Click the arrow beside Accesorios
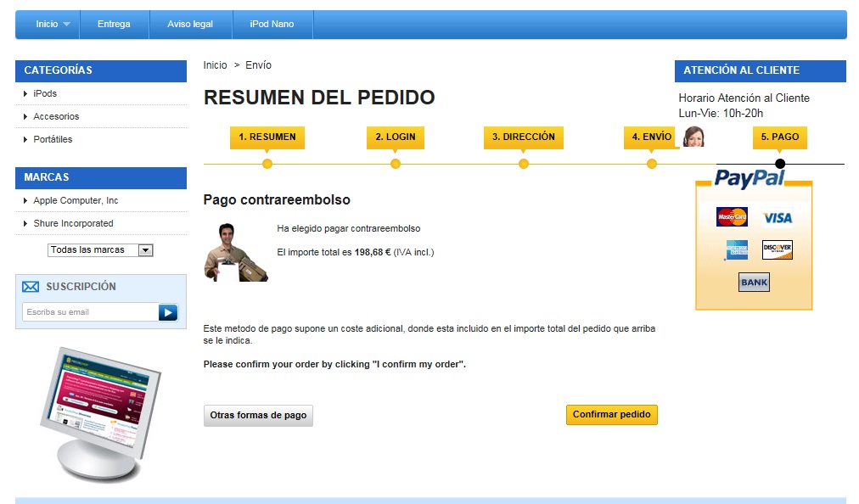 click(25, 117)
